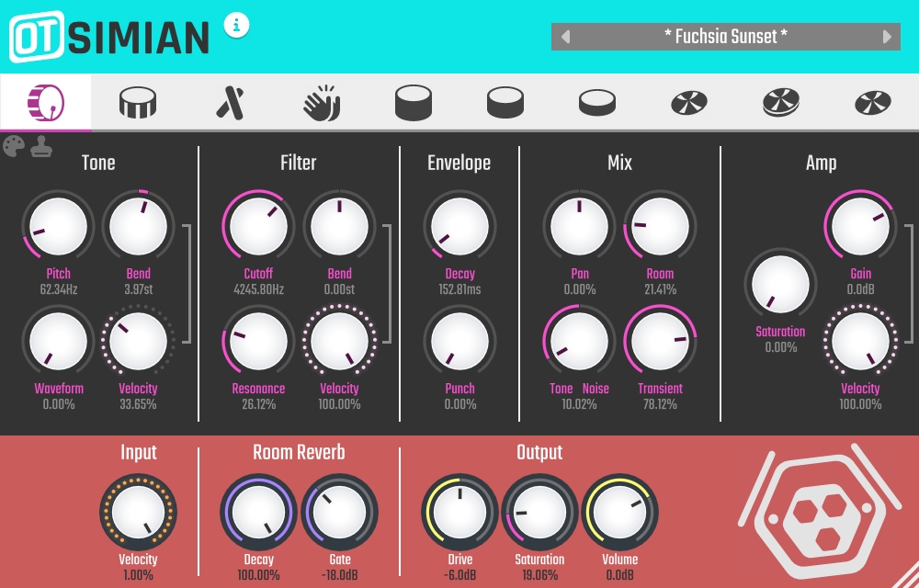Image resolution: width=919 pixels, height=588 pixels.
Task: Click the Output Volume knob
Action: (x=619, y=512)
